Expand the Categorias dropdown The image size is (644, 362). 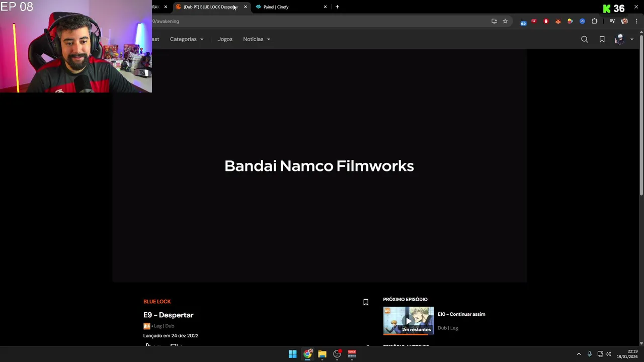(187, 39)
